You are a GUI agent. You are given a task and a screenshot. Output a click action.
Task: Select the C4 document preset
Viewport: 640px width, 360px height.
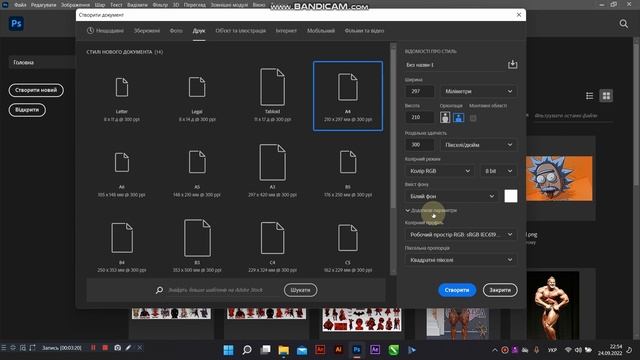272,246
